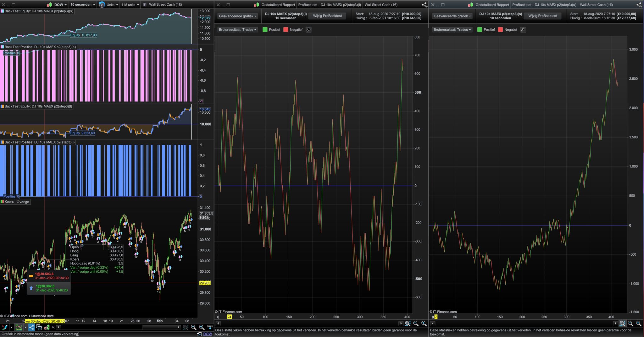
Task: Click Wijzig ProBacktest in right report
Action: tap(542, 16)
